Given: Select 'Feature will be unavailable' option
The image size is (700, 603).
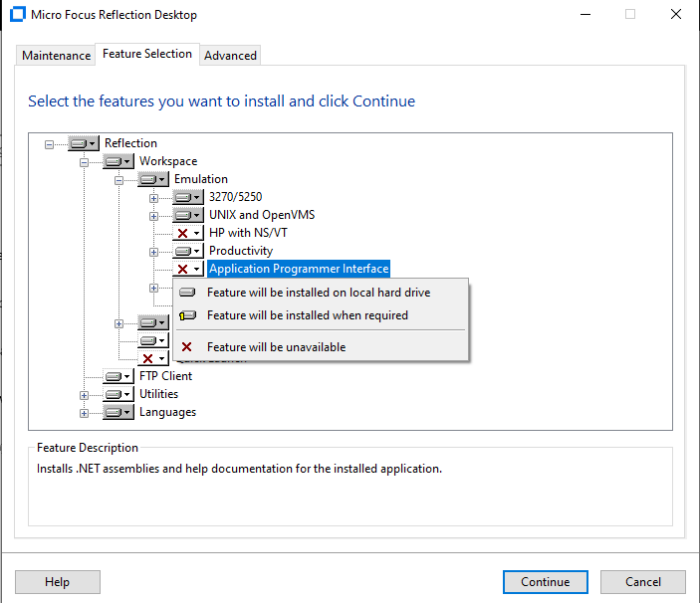Looking at the screenshot, I should [276, 347].
